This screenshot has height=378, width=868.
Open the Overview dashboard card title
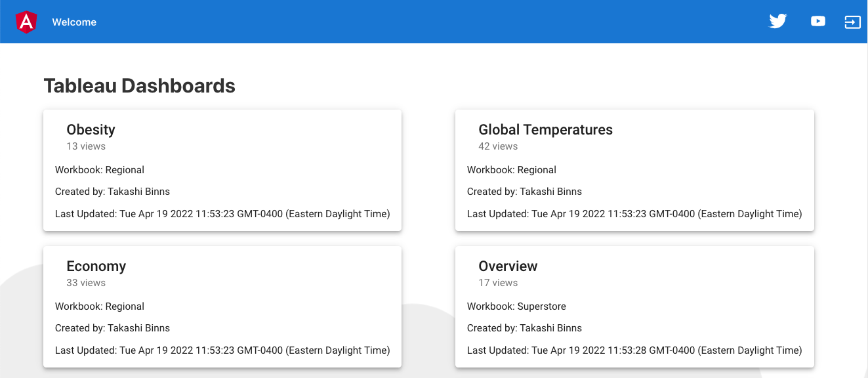[x=508, y=266]
